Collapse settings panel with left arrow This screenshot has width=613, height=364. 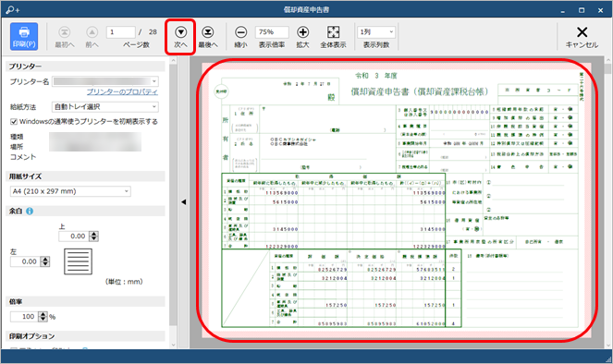(183, 202)
